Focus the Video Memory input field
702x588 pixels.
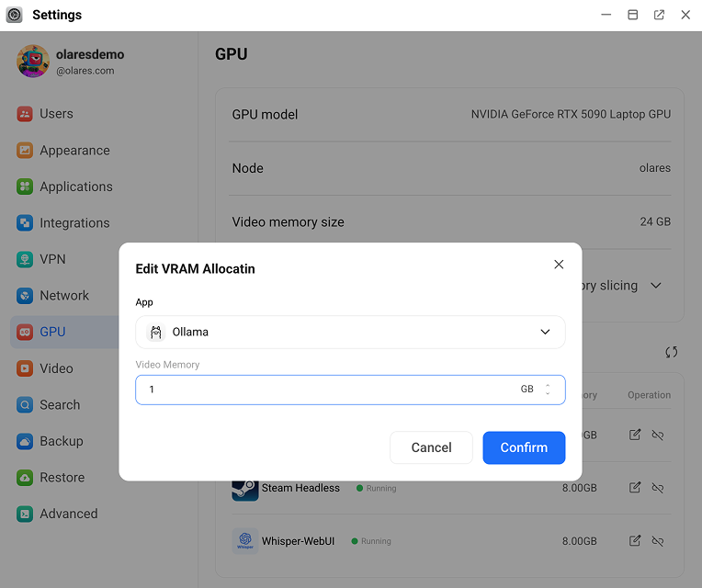pos(350,390)
